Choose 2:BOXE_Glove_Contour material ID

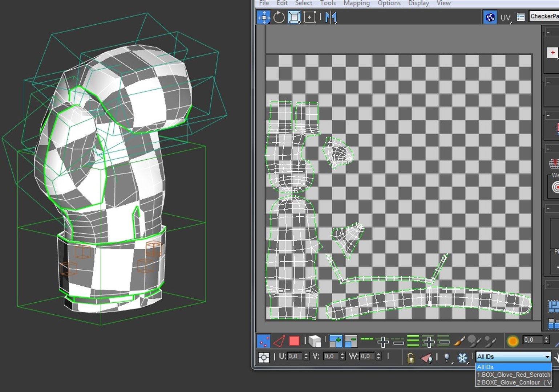point(513,382)
